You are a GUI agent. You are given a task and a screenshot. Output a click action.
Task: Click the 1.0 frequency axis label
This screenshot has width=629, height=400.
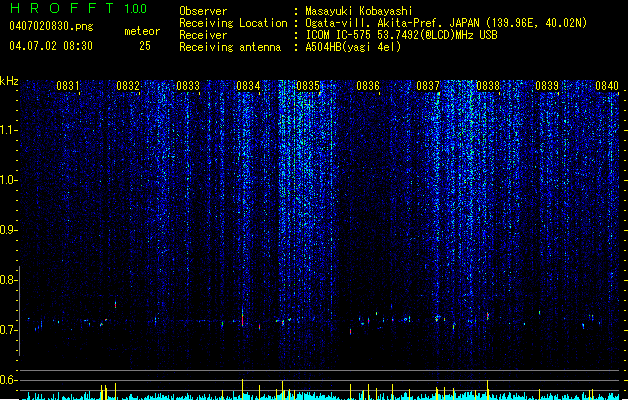coord(8,180)
